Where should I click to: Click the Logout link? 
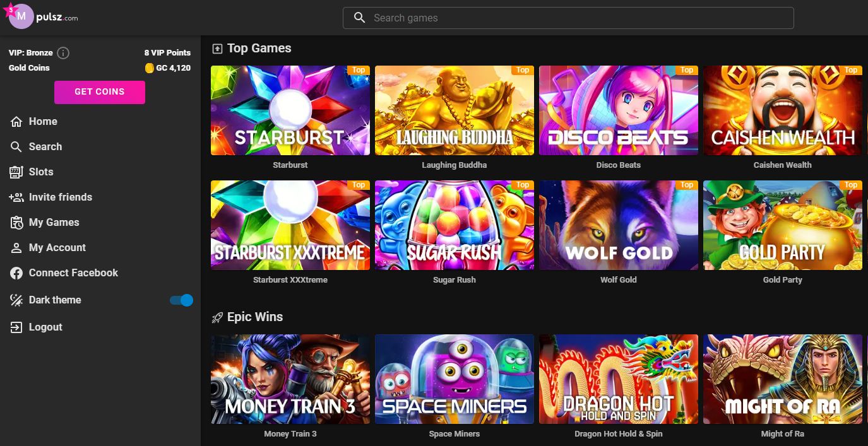tap(45, 327)
